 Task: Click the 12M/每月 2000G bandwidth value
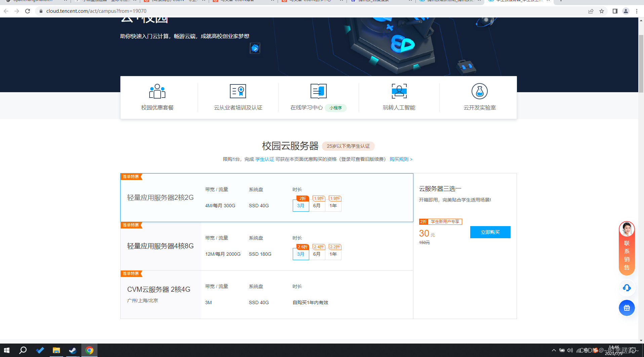(x=223, y=254)
